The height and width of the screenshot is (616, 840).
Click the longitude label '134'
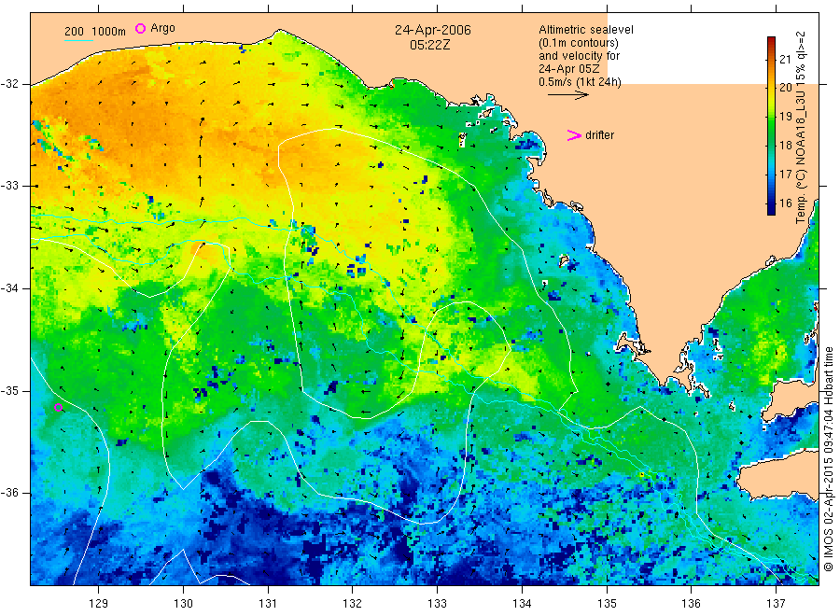522,604
